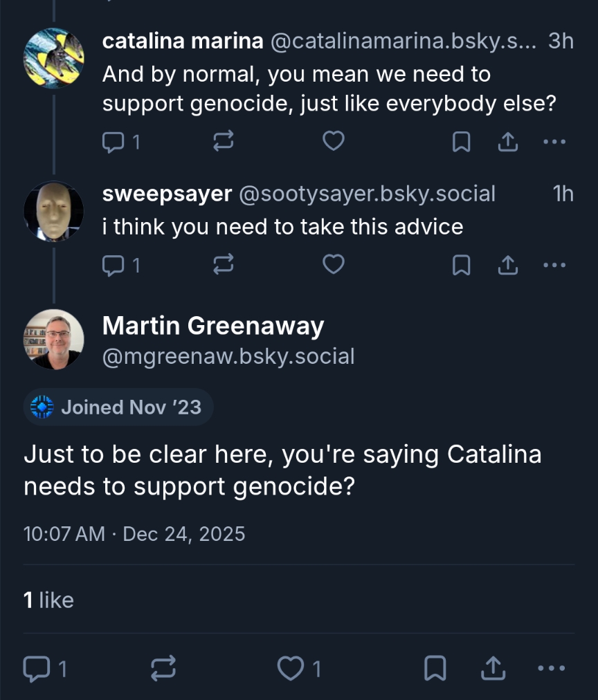Tap the Joined Nov '23 badge

coord(118,407)
